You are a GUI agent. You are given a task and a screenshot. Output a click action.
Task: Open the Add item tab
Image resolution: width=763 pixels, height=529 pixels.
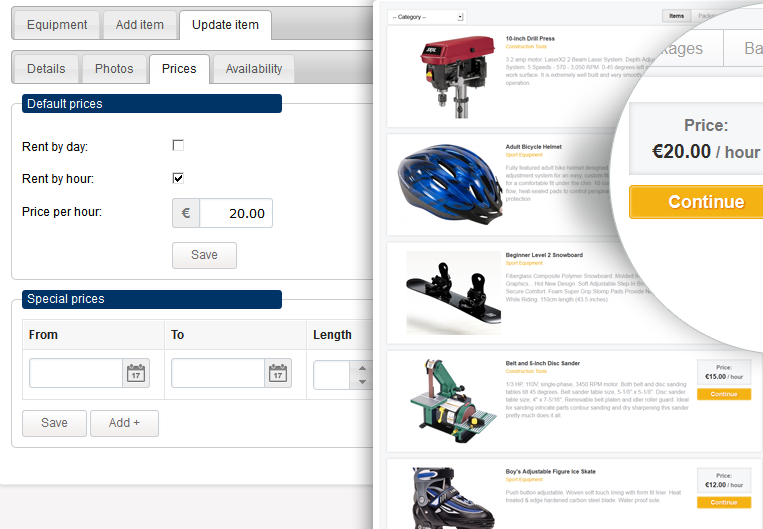pos(140,25)
